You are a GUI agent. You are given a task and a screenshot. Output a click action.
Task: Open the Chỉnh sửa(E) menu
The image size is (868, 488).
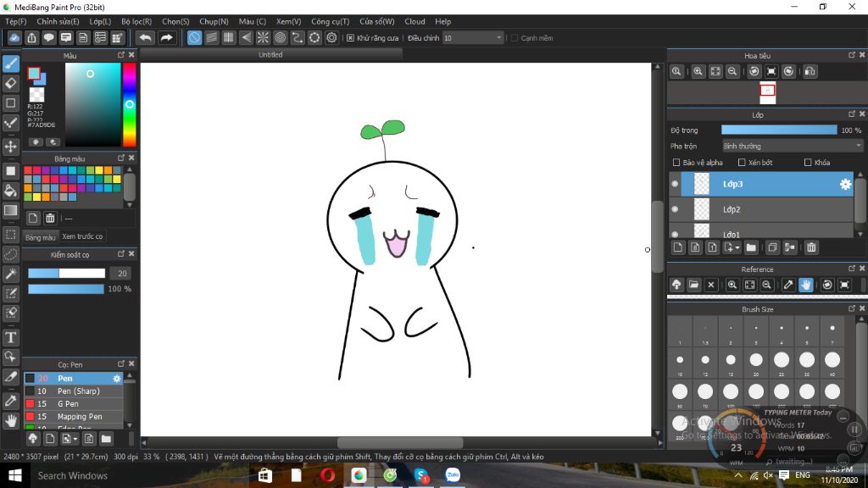click(58, 21)
